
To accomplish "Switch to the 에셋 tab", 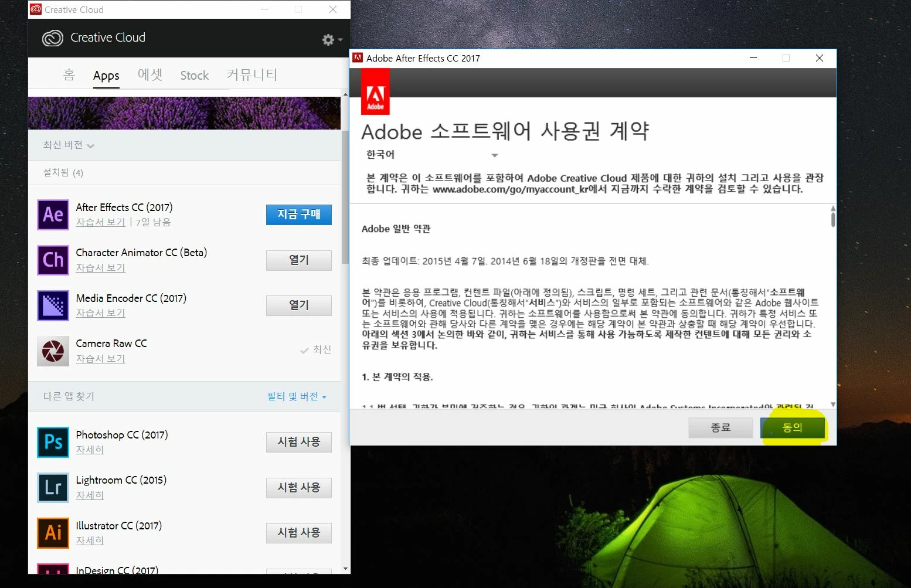I will click(x=150, y=74).
